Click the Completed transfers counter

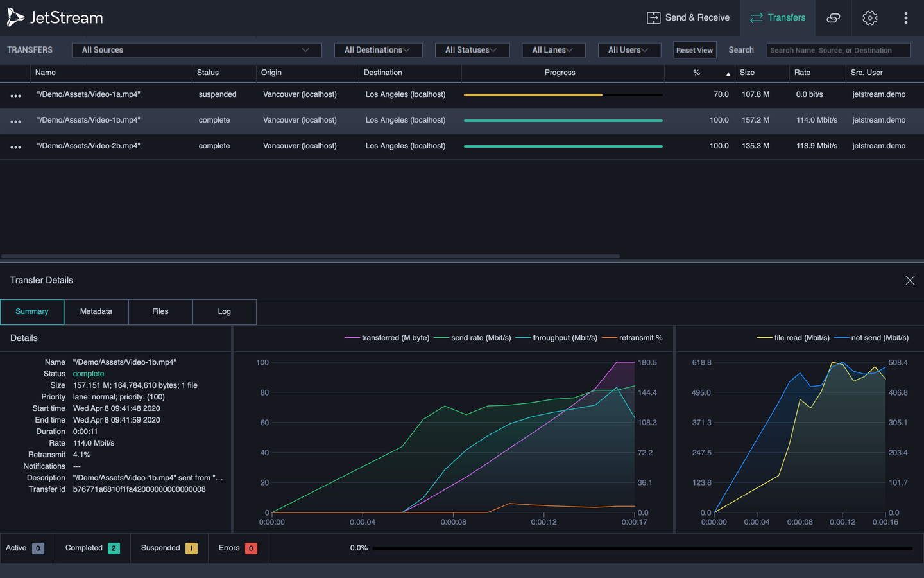tap(92, 548)
